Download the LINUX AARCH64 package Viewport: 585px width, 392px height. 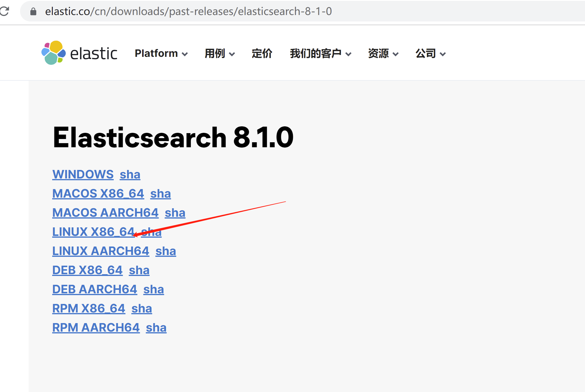101,251
